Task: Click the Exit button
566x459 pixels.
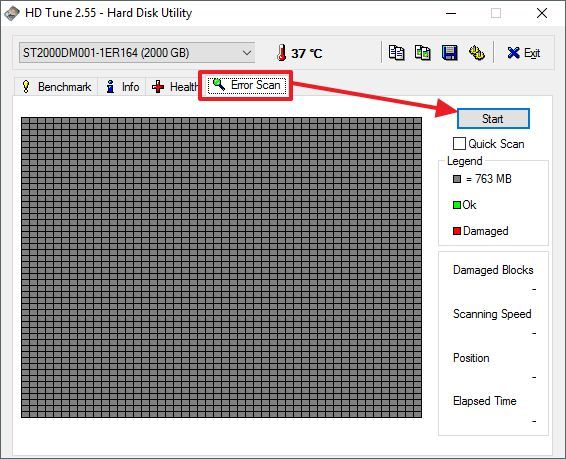Action: pos(524,53)
